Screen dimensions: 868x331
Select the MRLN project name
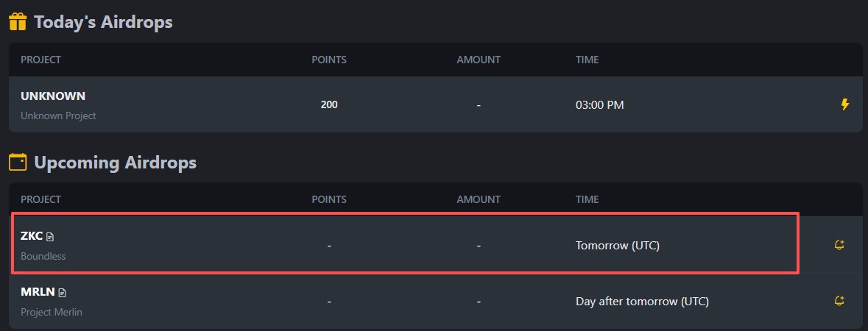tap(38, 292)
